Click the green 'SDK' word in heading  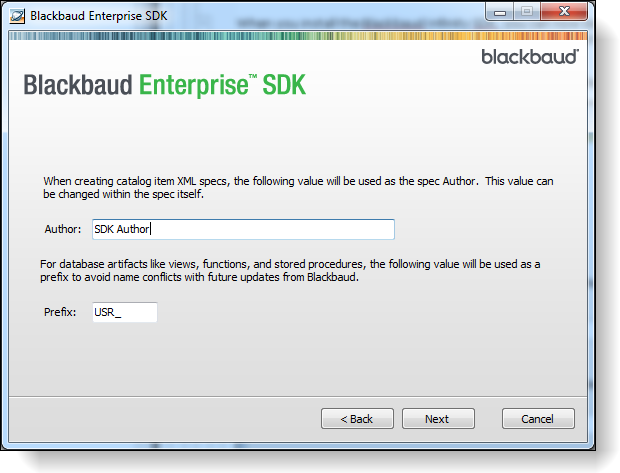click(284, 85)
